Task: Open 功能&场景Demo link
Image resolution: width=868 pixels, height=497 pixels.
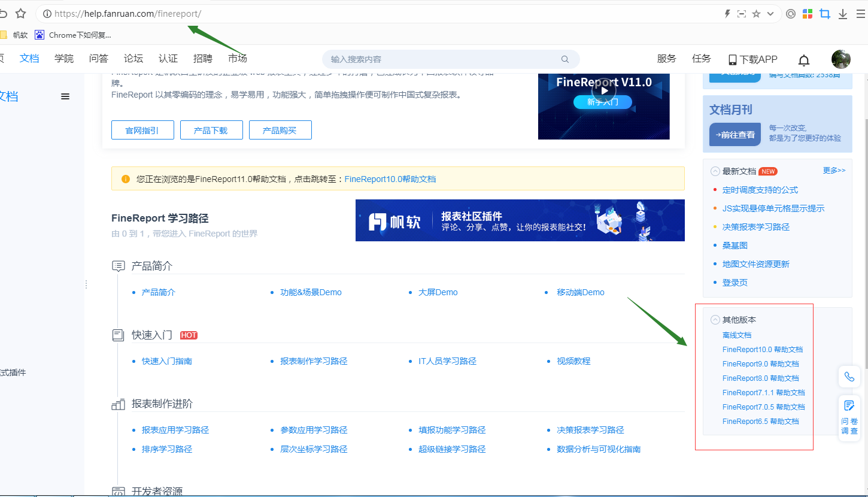Action: click(x=311, y=292)
